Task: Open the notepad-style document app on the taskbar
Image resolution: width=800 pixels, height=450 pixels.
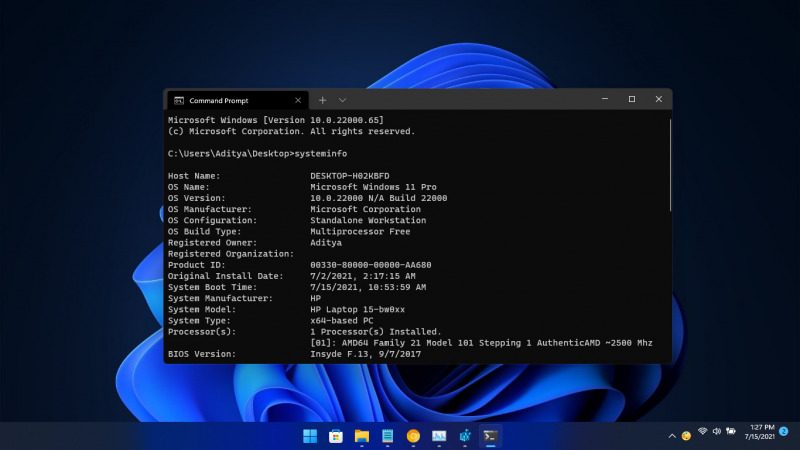Action: click(x=388, y=436)
